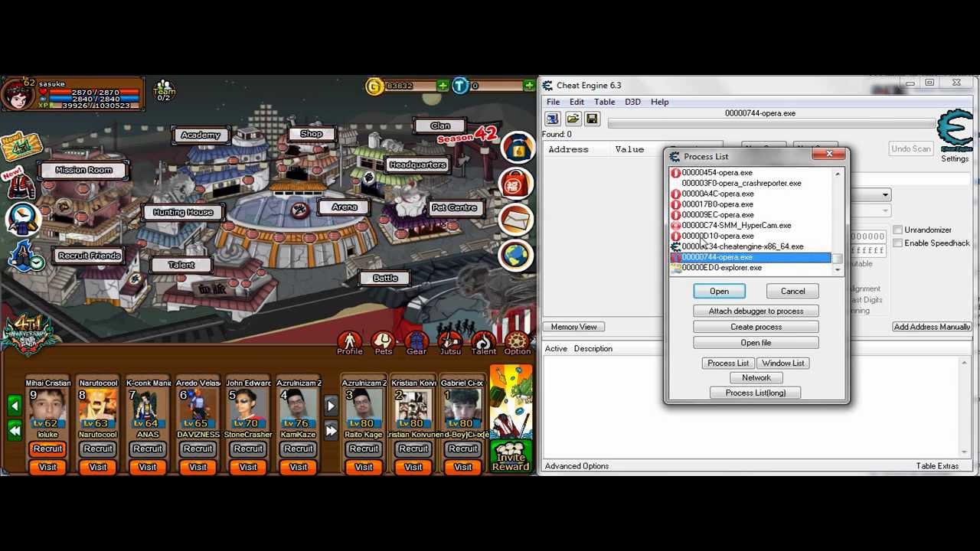The height and width of the screenshot is (551, 980).
Task: Click the red lantern icon on right side
Action: 518,184
